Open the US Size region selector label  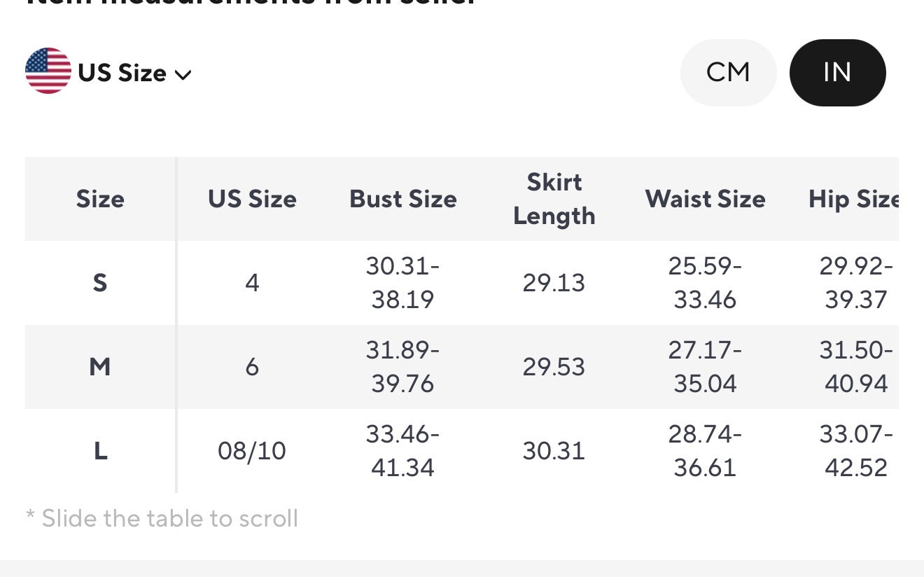122,73
